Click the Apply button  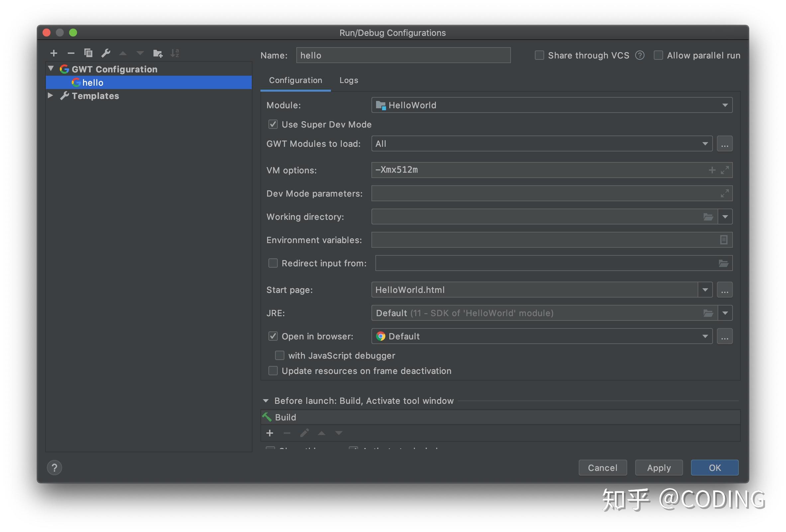[x=658, y=468]
